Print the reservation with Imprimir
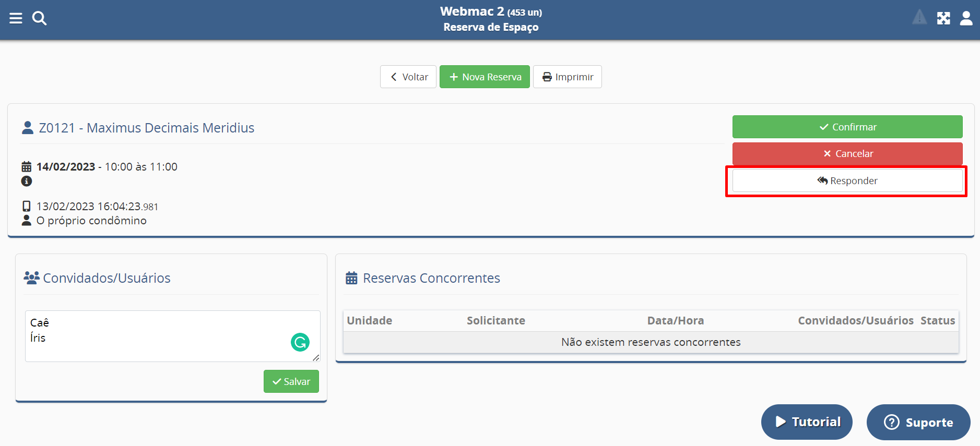 [567, 77]
